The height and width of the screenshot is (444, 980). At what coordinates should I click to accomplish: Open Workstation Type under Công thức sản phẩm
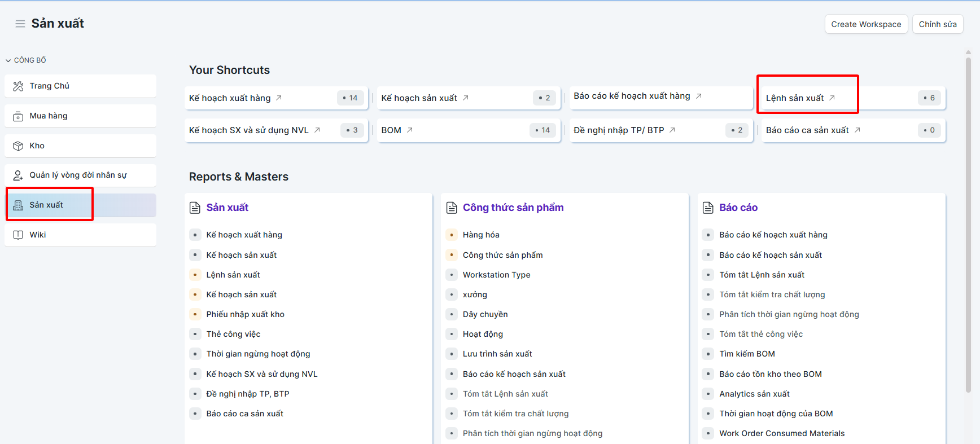(496, 275)
